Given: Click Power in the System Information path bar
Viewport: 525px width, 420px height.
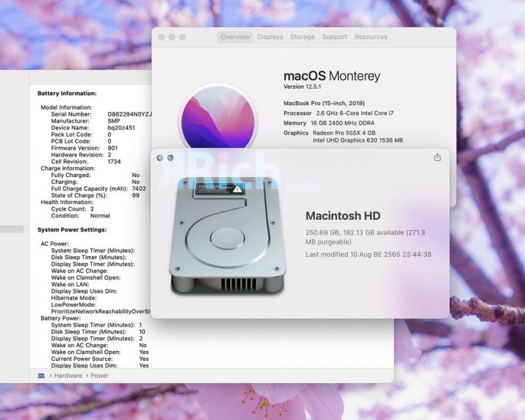Looking at the screenshot, I should click(100, 376).
